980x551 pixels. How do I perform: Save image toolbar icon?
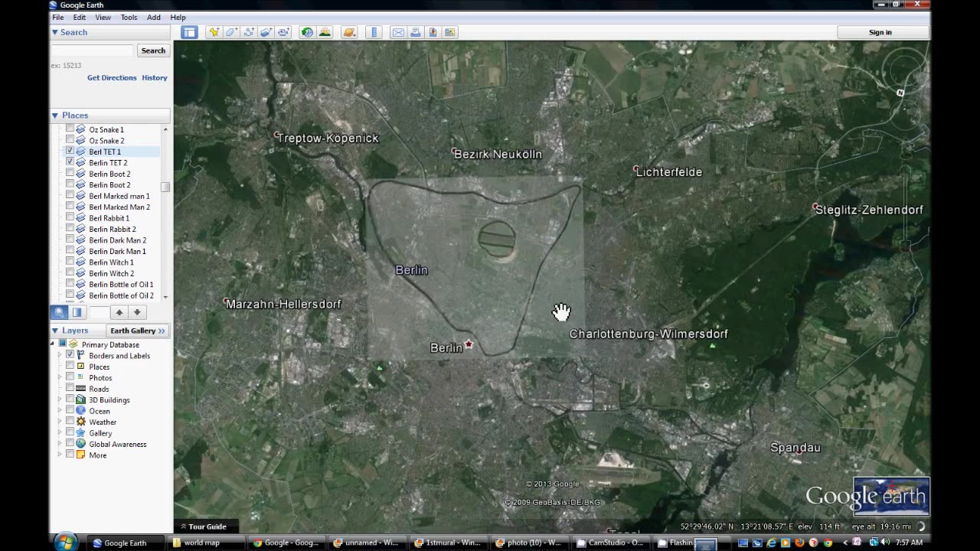[433, 32]
